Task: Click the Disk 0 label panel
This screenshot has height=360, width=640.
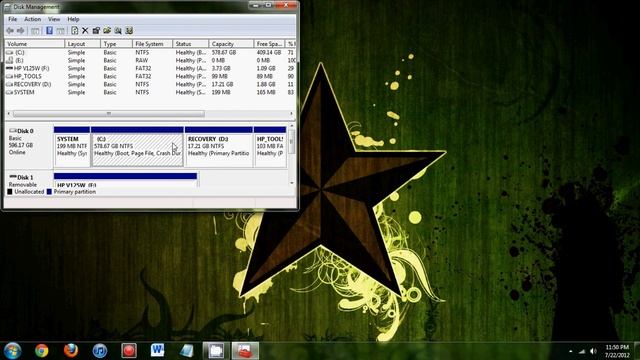Action: 29,147
